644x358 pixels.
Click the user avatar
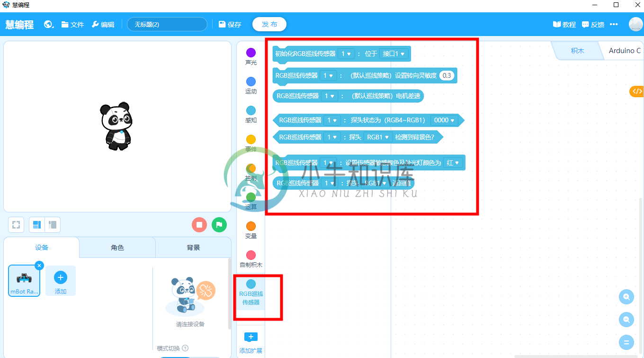click(635, 24)
